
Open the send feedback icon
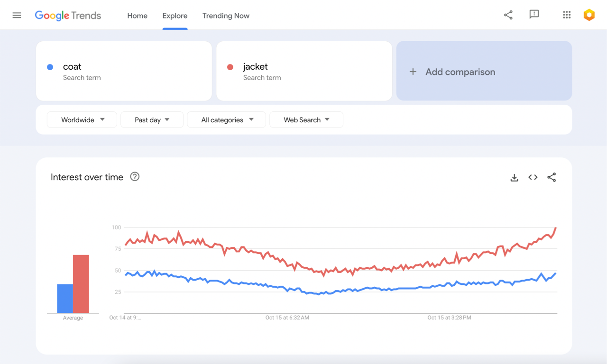534,15
